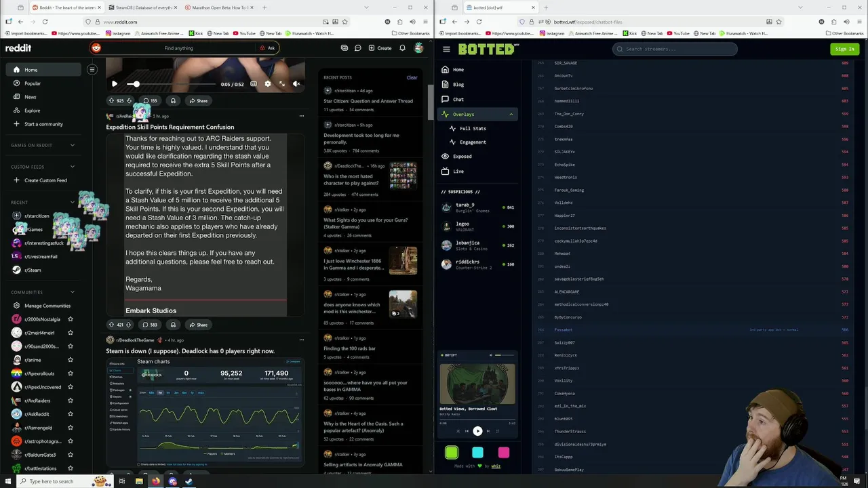
Task: Click Reddit chat icon in header
Action: 358,48
